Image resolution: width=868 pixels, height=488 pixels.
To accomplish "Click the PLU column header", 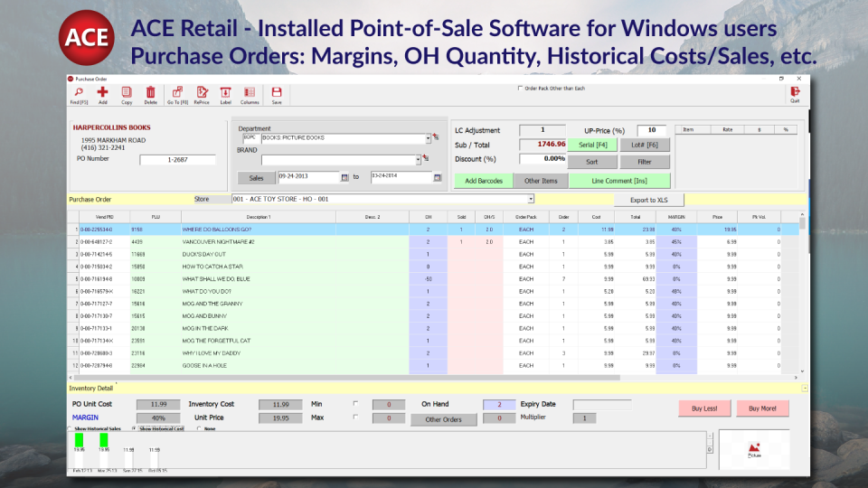I will pos(156,217).
